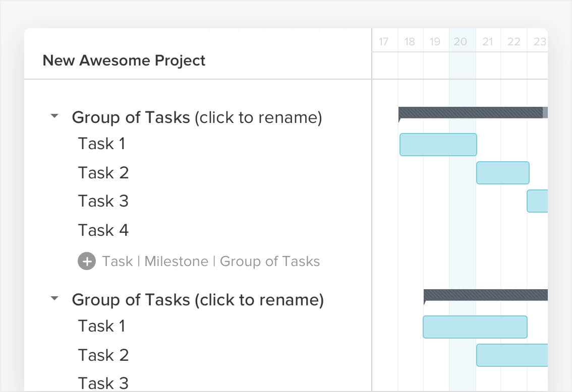Click the Milestone link to add a milestone
The width and height of the screenshot is (572, 392).
coord(177,261)
